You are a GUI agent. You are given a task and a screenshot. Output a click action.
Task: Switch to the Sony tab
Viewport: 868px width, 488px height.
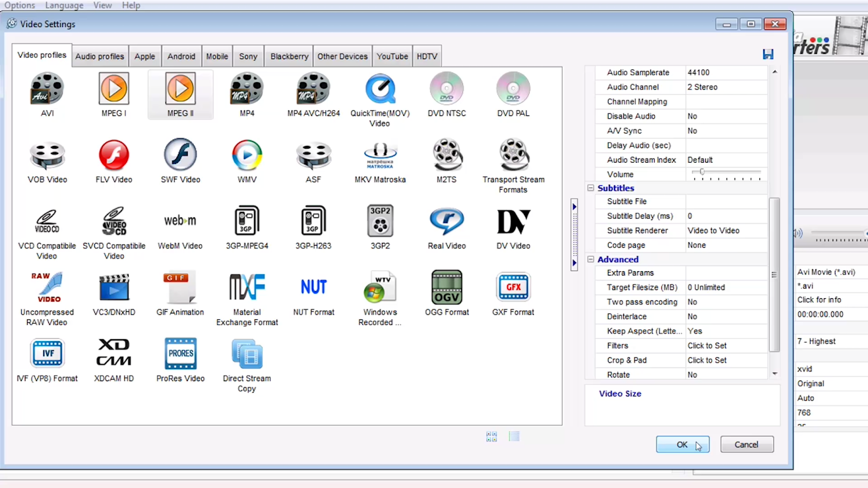click(248, 56)
